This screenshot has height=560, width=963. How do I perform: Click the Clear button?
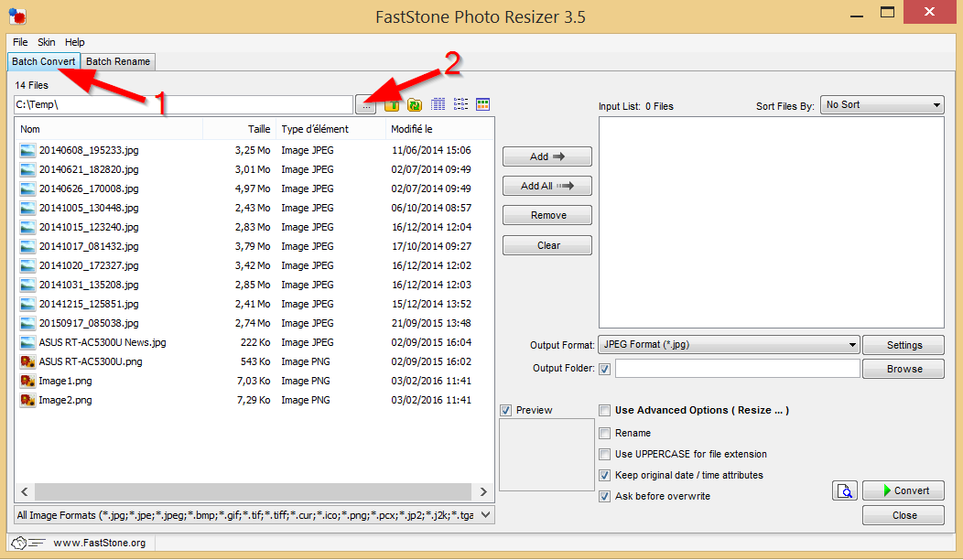coord(547,245)
